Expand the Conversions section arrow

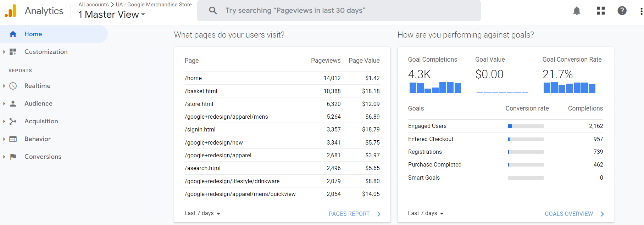tap(4, 157)
